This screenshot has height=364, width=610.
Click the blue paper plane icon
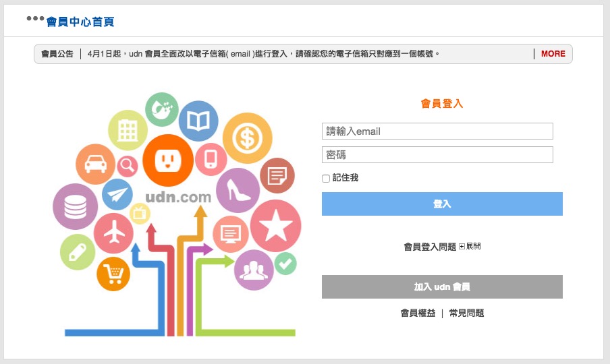pos(117,194)
